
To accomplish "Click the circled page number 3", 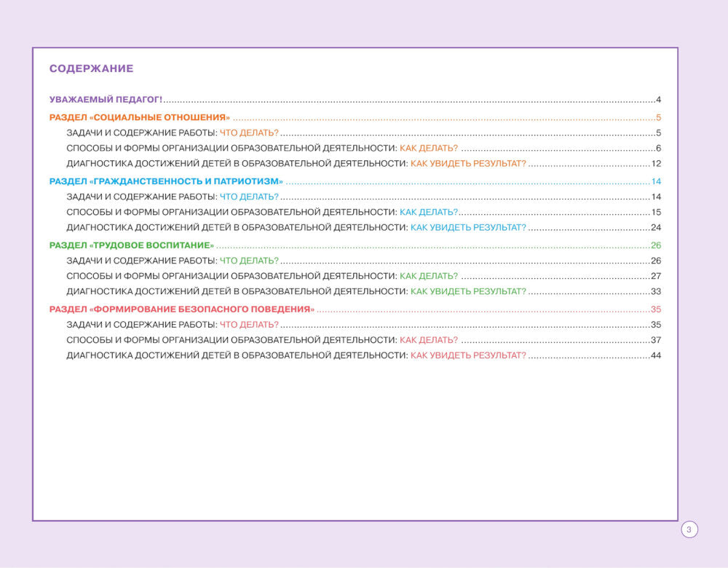I will 689,529.
